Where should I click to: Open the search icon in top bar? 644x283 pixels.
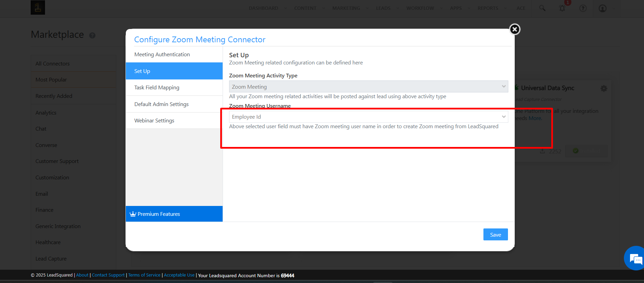542,8
